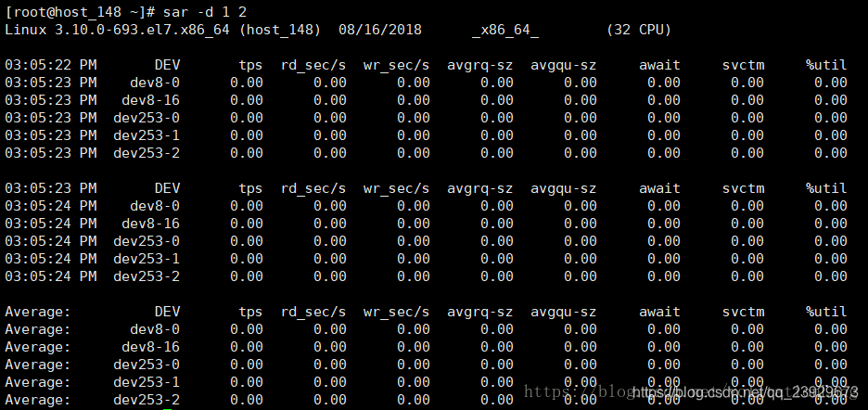The height and width of the screenshot is (410, 868).
Task: Click %util value of dev8-0 at 03:05:24 PM
Action: tap(830, 206)
